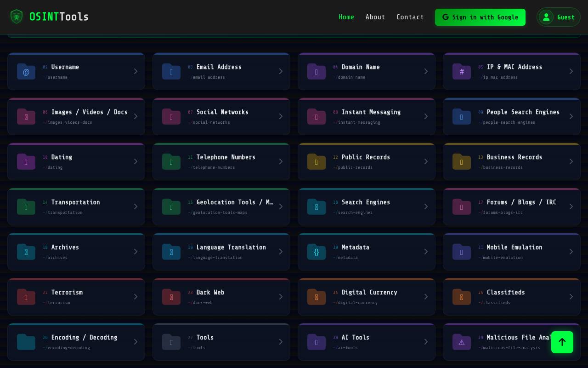Click the Metadata curly-braces folder icon
588x368 pixels.
coord(317,252)
